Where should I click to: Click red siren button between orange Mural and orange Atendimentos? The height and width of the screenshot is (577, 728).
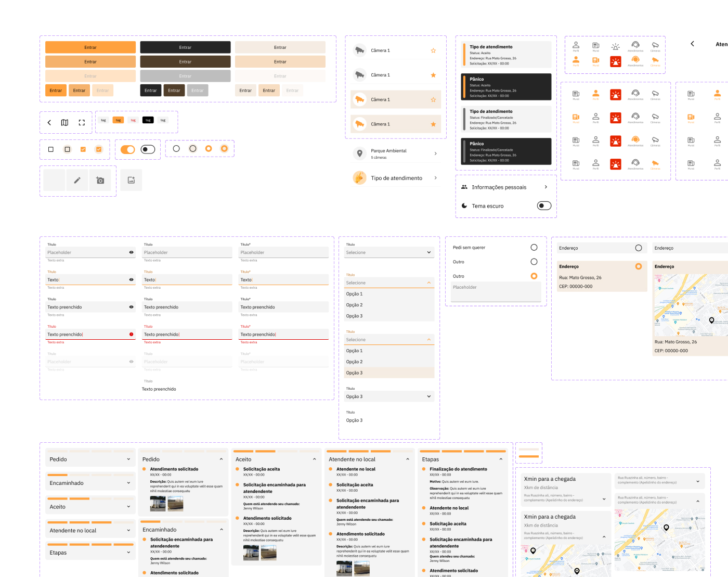(616, 61)
